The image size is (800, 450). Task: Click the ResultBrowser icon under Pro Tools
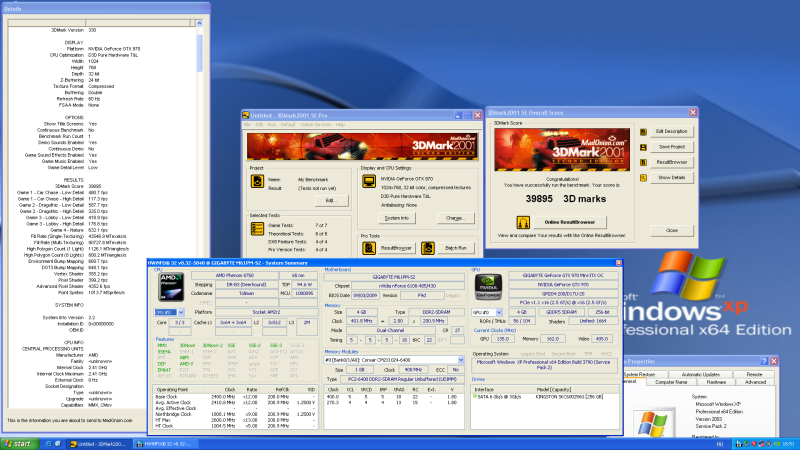(367, 247)
